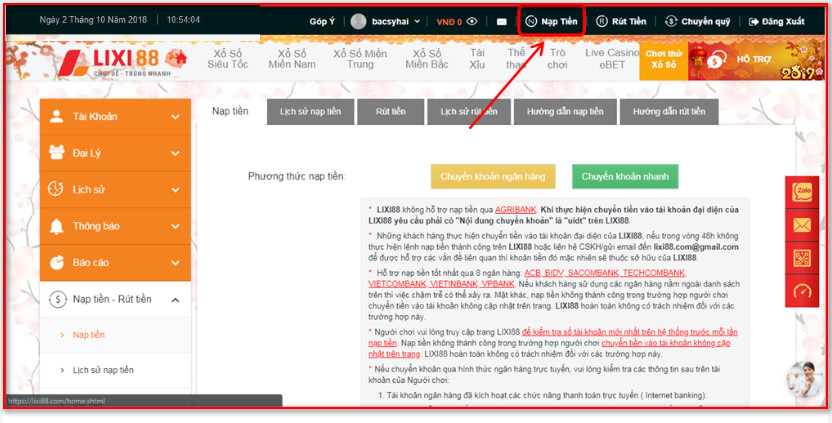Expand the Tài Khoản menu chevron

pos(175,117)
